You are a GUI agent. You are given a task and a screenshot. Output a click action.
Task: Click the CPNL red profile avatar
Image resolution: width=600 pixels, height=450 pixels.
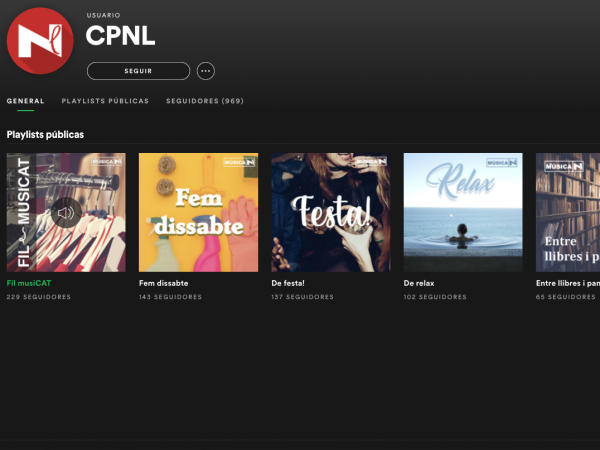pos(40,41)
